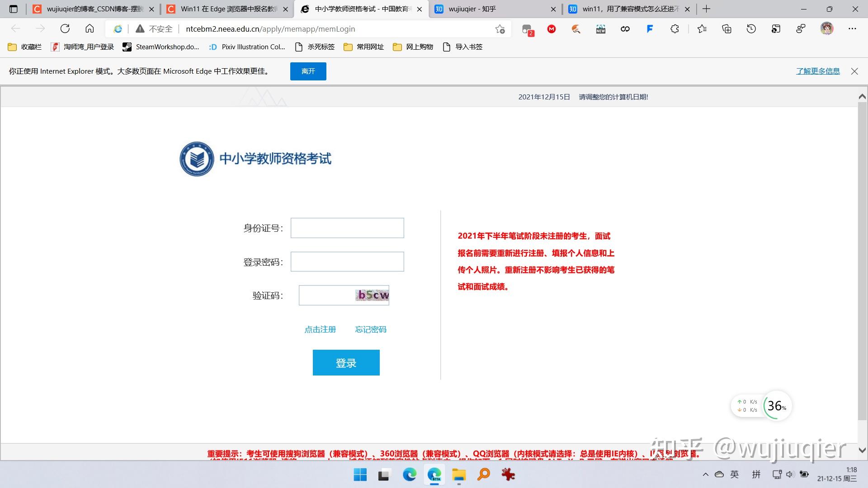Open the favorites list star icon
Screen dimensions: 868x488
point(702,29)
